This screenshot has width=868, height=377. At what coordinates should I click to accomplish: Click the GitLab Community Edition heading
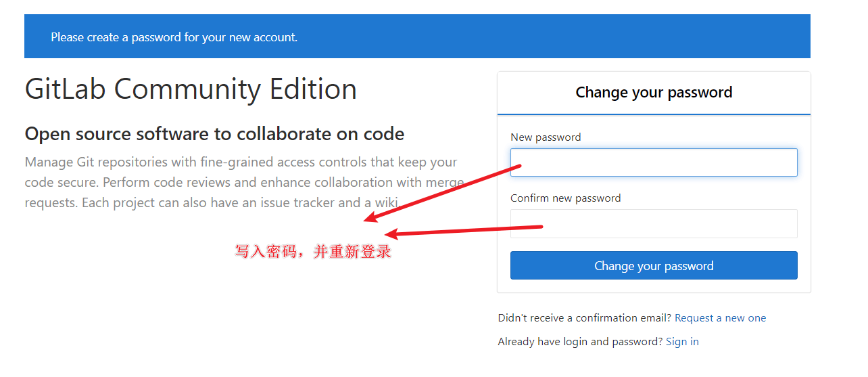pyautogui.click(x=191, y=89)
